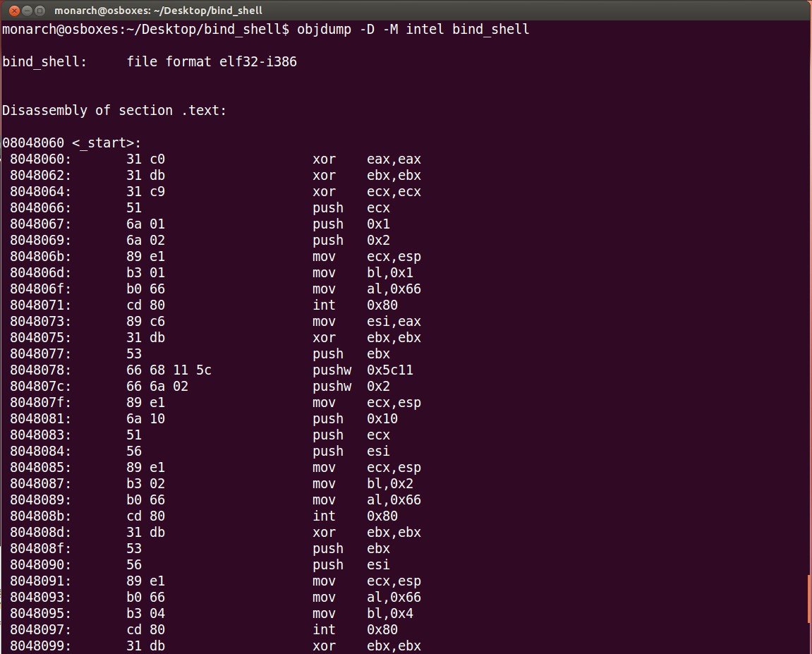Click address '8048062:' of xor ebx,ebx
This screenshot has width=812, height=654.
[x=40, y=175]
